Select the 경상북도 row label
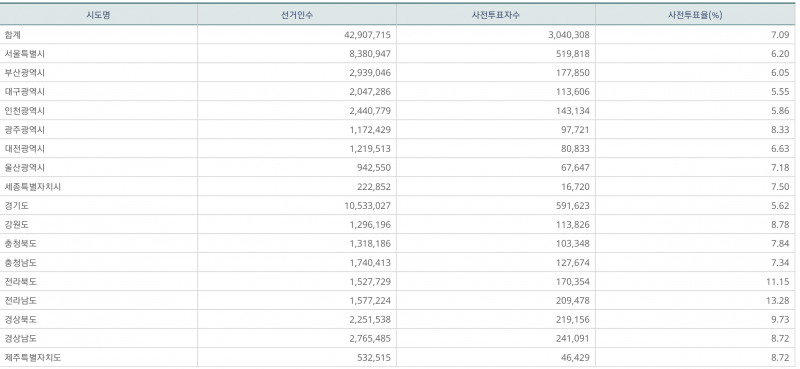The image size is (800, 369). (x=20, y=319)
